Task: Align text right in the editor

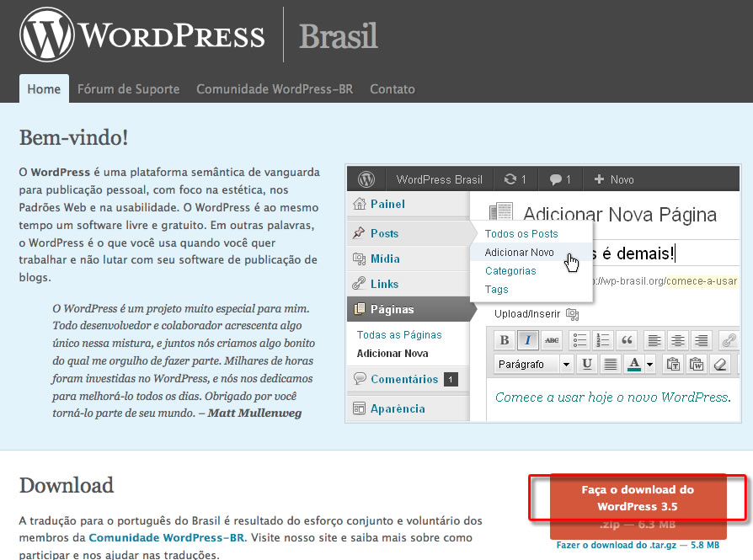Action: click(701, 340)
